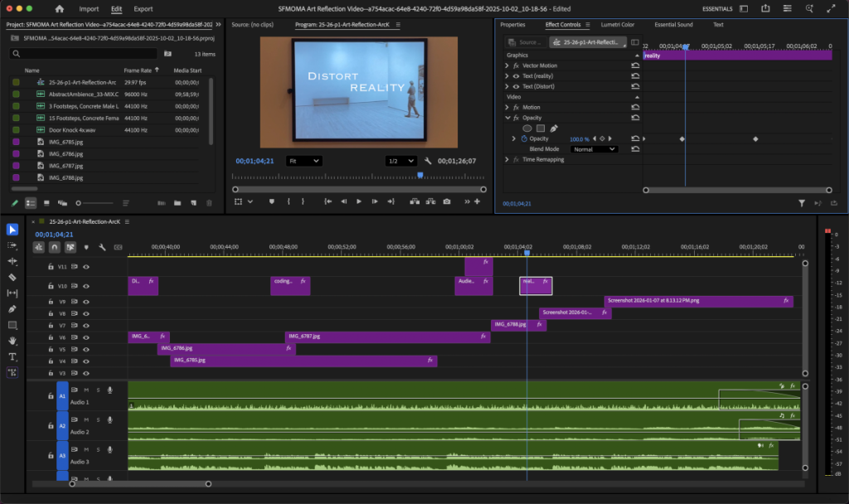Viewport: 849px width, 504px height.
Task: Open the Fit zoom level dropdown
Action: click(x=303, y=161)
